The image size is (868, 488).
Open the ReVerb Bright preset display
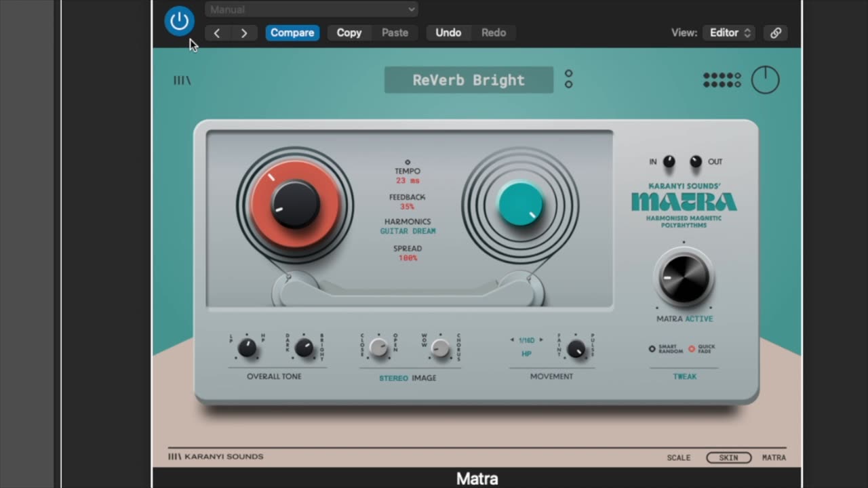click(x=469, y=80)
